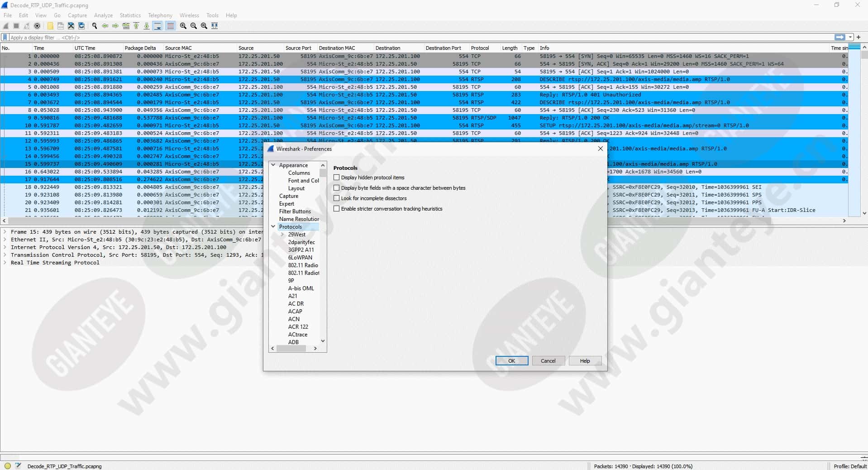Start a capture with the shark fin icon
This screenshot has width=868, height=470.
pos(6,26)
